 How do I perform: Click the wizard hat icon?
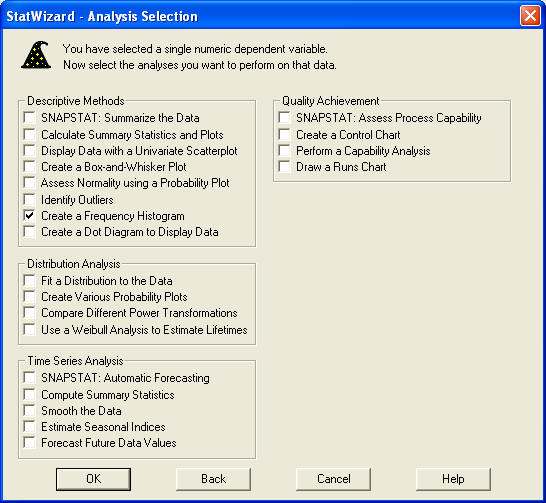[x=36, y=55]
